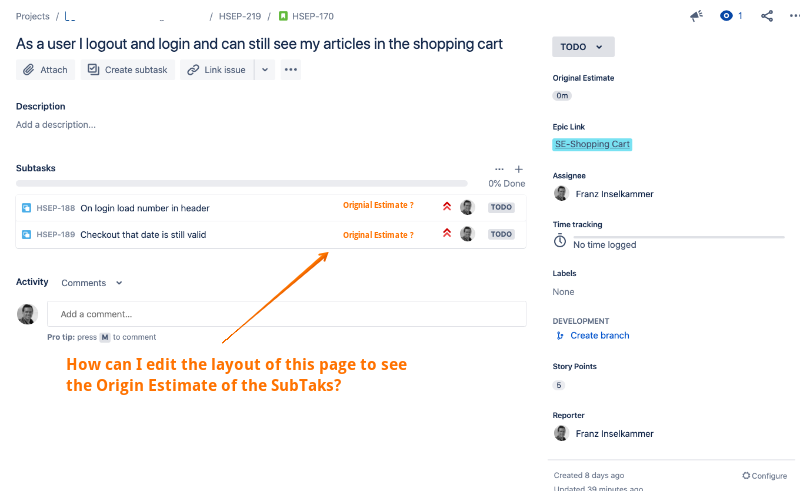
Task: Open the more actions menu beside Link issue
Action: click(291, 70)
